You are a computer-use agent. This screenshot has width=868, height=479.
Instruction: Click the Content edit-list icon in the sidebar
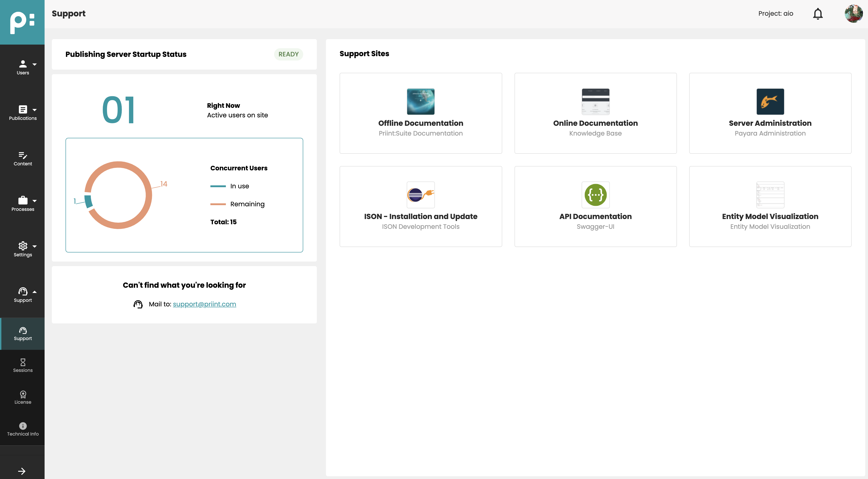(x=23, y=156)
